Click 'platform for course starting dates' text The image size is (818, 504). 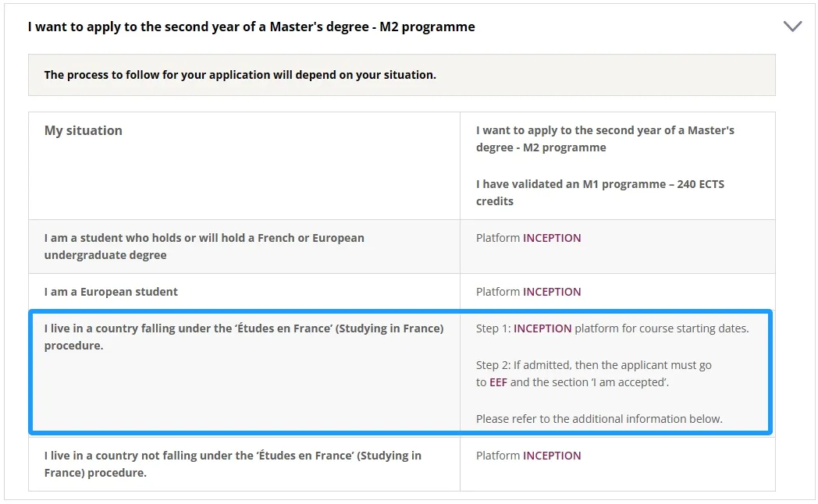pos(662,328)
